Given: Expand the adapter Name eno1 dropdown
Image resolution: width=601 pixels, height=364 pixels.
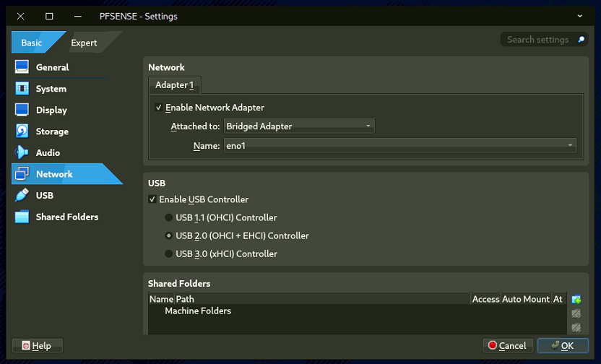Looking at the screenshot, I should [400, 145].
